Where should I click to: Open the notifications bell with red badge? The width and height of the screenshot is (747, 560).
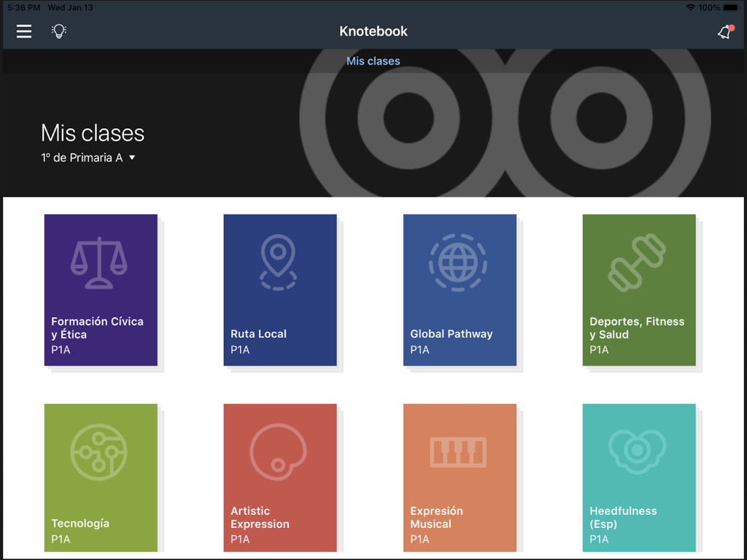tap(723, 32)
